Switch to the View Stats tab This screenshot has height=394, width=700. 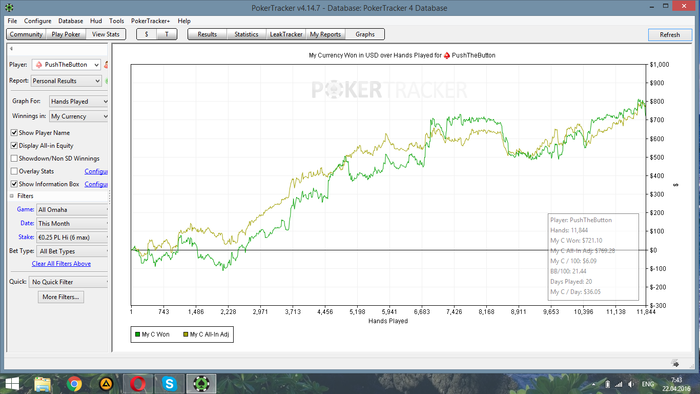(x=105, y=34)
